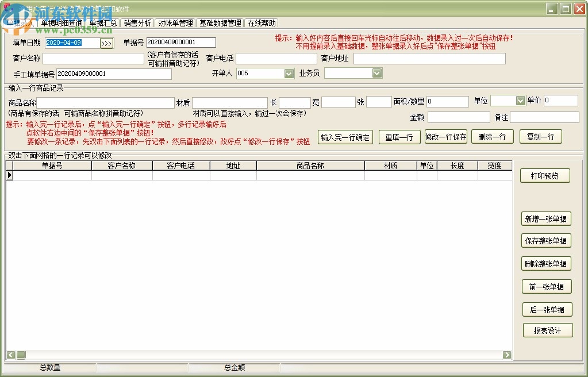This screenshot has height=377, width=588.
Task: Open 打印预览 print preview
Action: pos(545,176)
